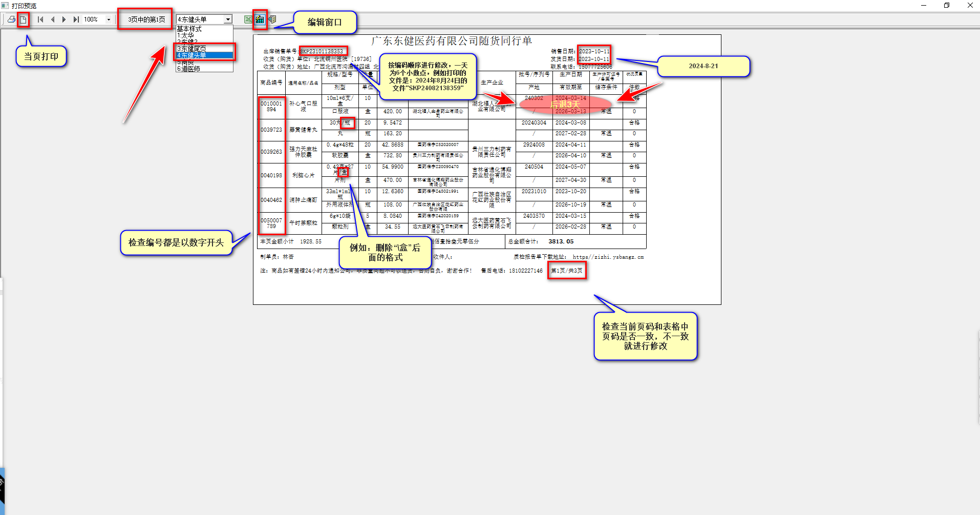Click the print preview window icon
This screenshot has height=515, width=980.
pyautogui.click(x=5, y=6)
